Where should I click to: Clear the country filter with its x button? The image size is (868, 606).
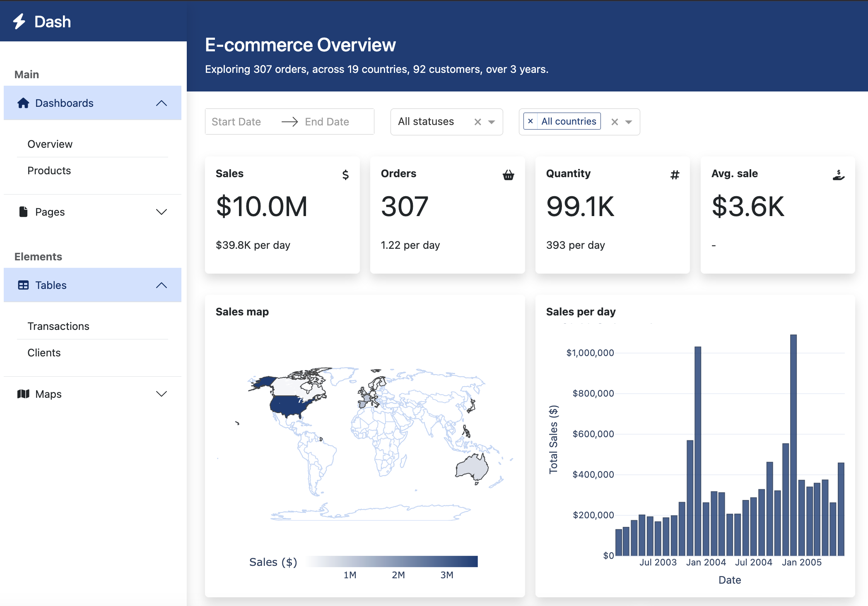[x=614, y=122]
